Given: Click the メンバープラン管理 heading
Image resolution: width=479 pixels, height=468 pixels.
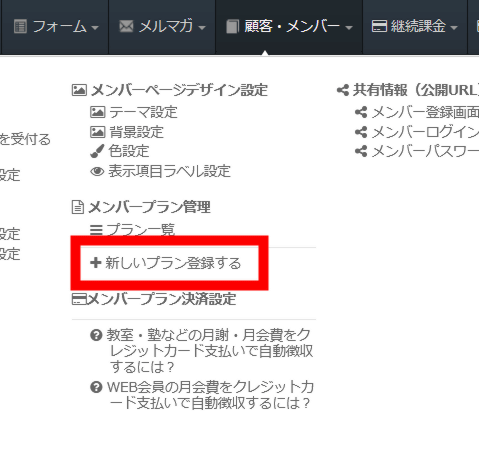Looking at the screenshot, I should (x=149, y=207).
